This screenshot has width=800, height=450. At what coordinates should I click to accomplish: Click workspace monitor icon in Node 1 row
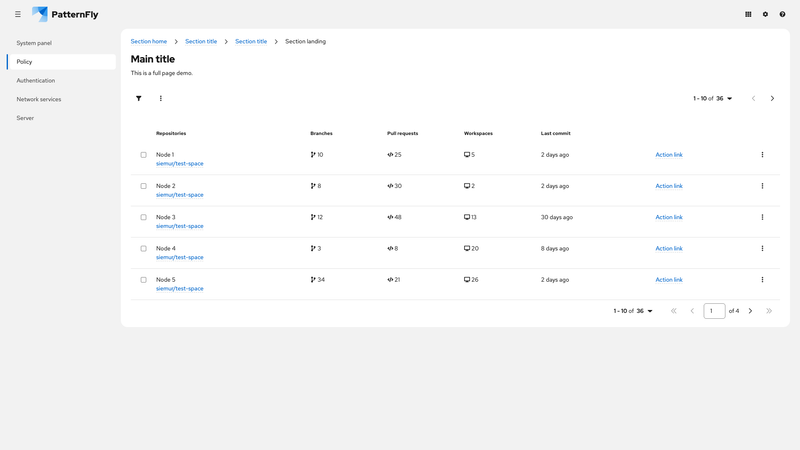(x=467, y=155)
